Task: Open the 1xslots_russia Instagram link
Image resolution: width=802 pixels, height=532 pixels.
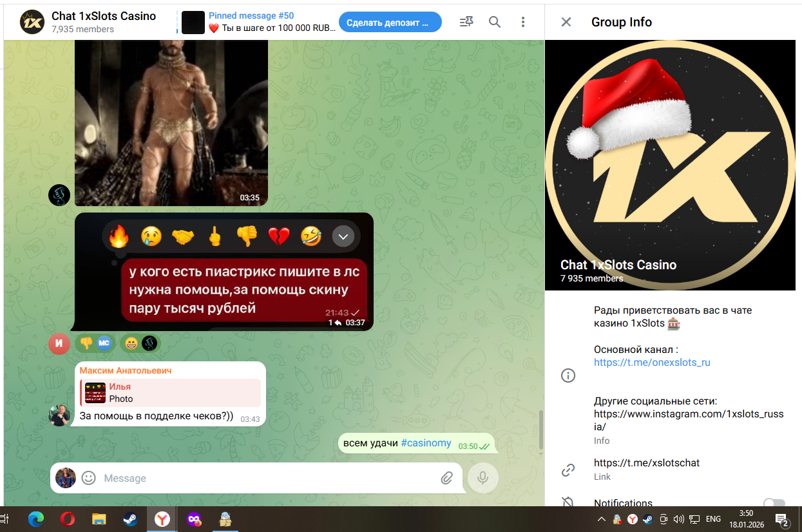Action: click(689, 420)
